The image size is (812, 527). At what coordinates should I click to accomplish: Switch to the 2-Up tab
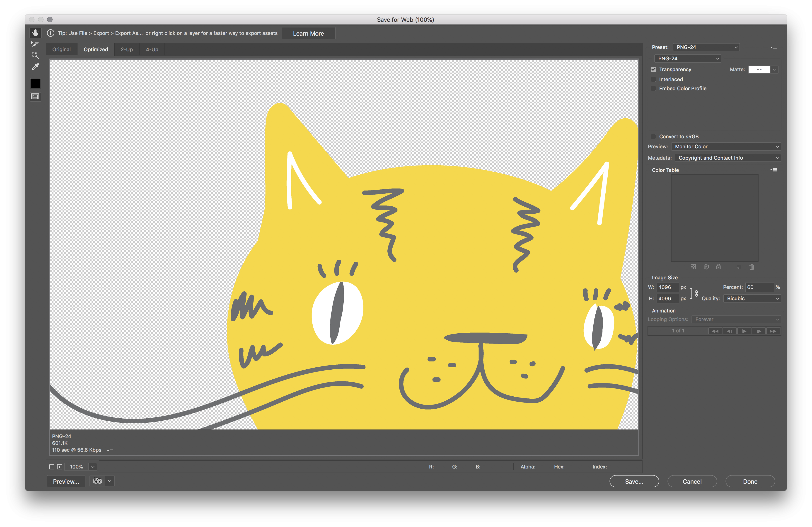click(127, 49)
